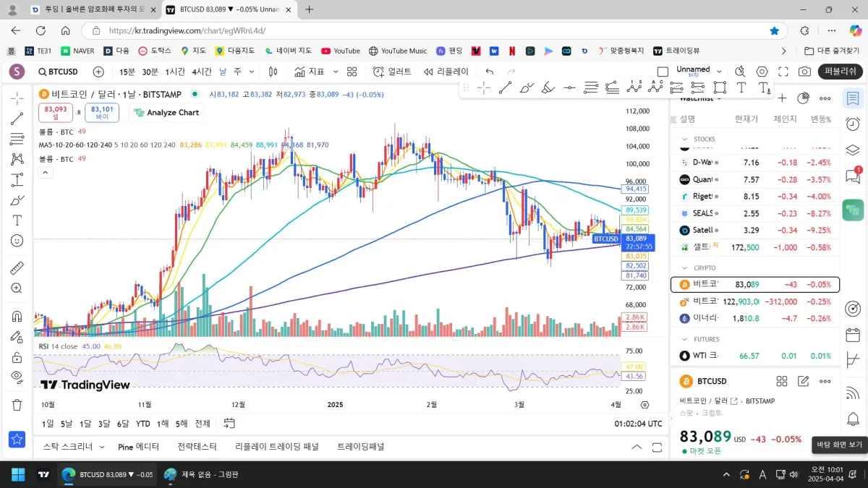Screen dimensions: 868x488
Task: Add a symbol to the watchlist with the plus icon
Action: click(781, 98)
